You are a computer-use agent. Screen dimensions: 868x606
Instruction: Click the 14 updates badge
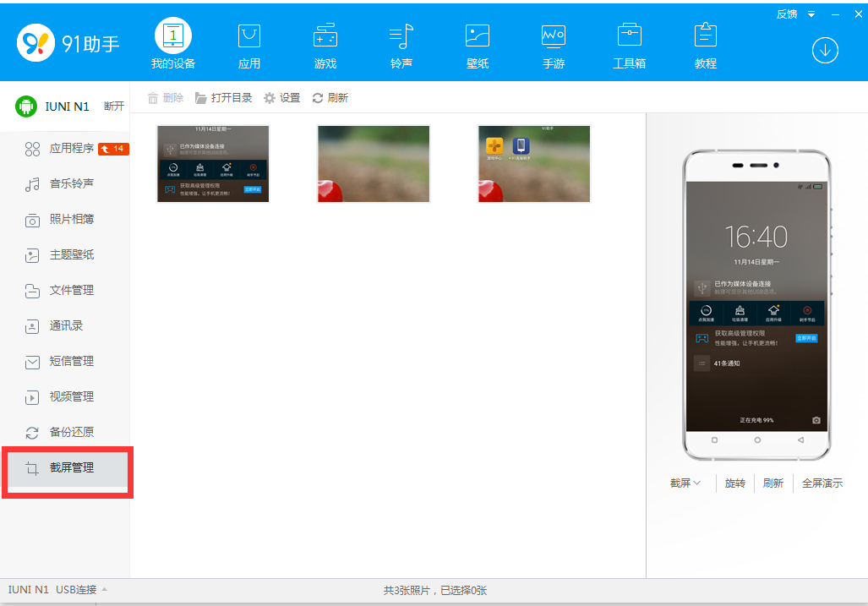pyautogui.click(x=113, y=149)
